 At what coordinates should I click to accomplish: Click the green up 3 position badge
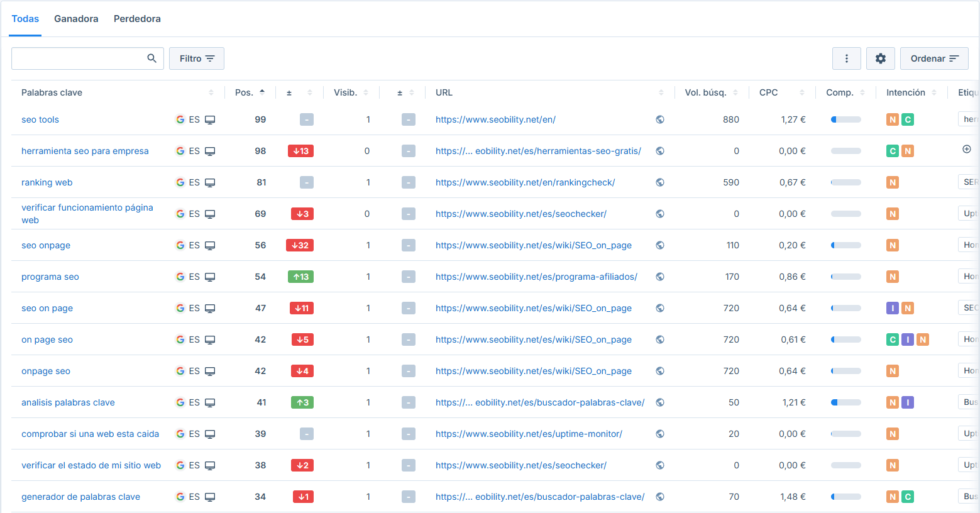click(x=302, y=402)
